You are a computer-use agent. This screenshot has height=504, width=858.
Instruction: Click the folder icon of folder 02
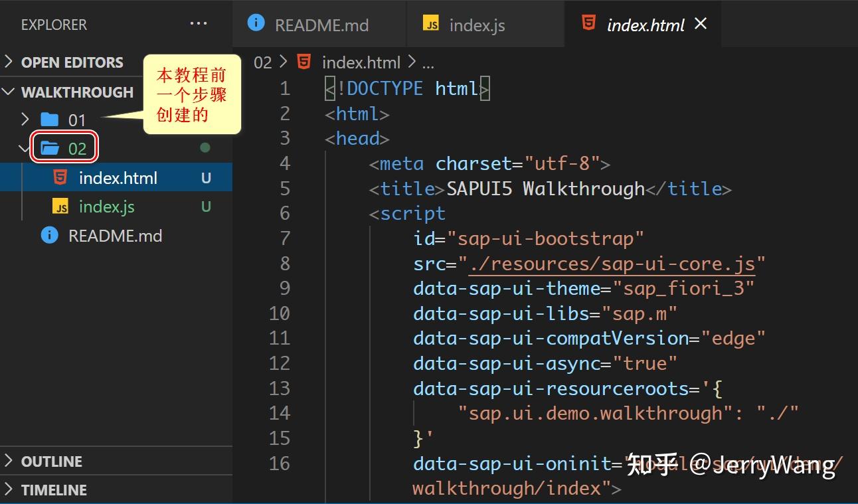(x=50, y=148)
